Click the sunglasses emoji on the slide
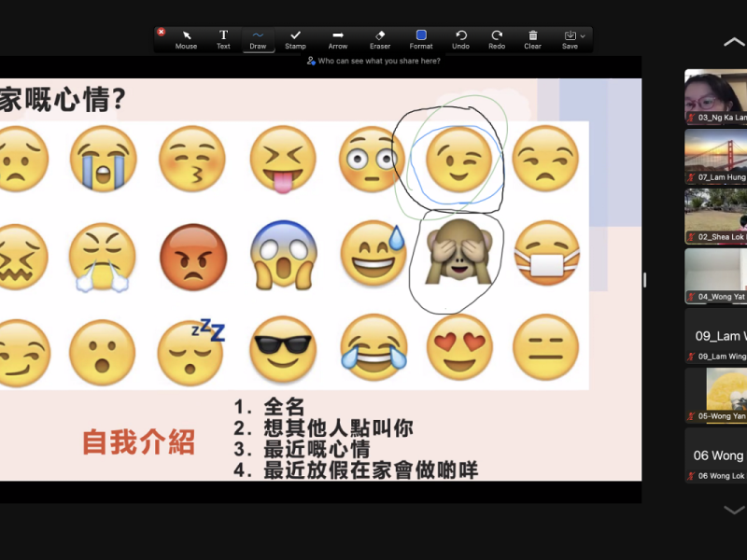This screenshot has height=560, width=747. (x=283, y=348)
